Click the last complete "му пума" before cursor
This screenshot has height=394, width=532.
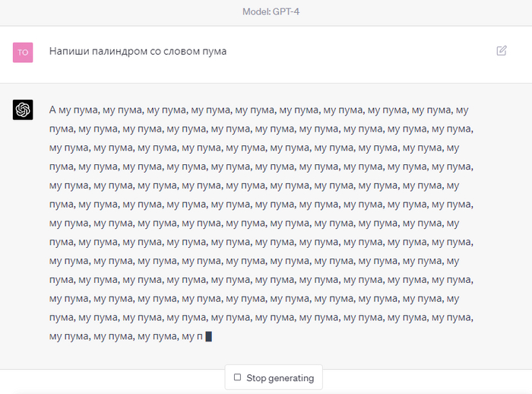(x=156, y=336)
